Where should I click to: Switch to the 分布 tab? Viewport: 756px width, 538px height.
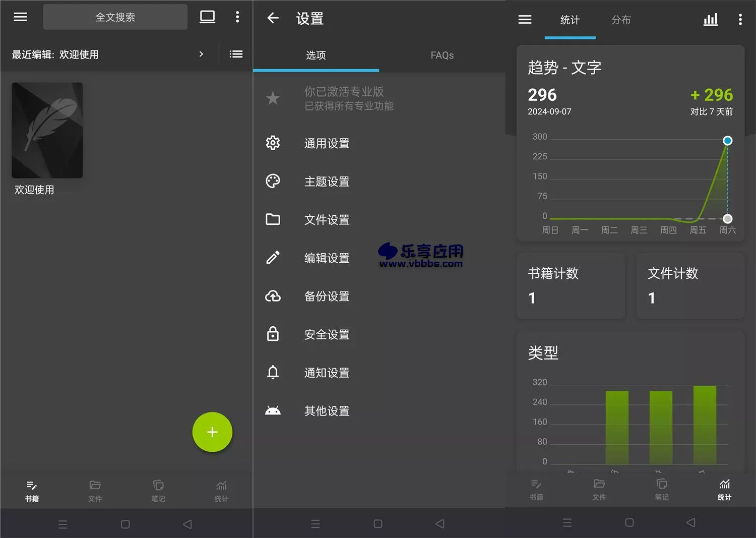tap(621, 20)
